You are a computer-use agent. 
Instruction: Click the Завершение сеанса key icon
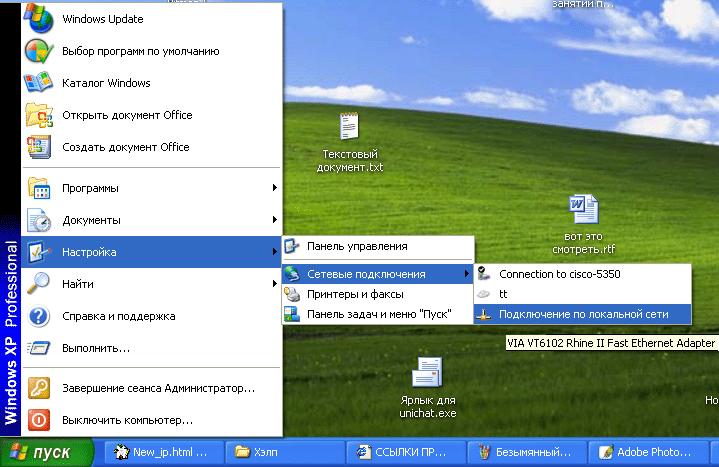coord(39,388)
